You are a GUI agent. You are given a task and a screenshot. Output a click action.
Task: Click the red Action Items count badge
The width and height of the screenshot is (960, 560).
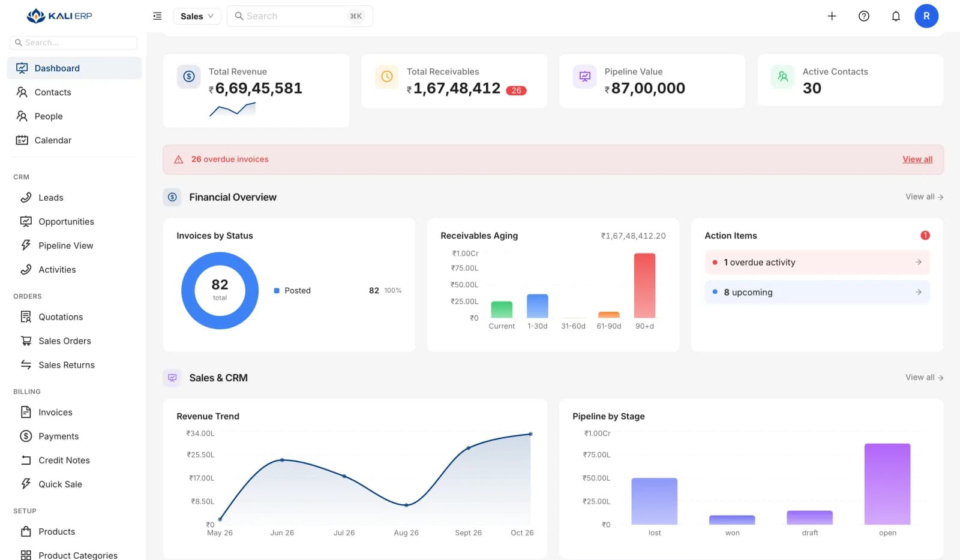click(925, 236)
